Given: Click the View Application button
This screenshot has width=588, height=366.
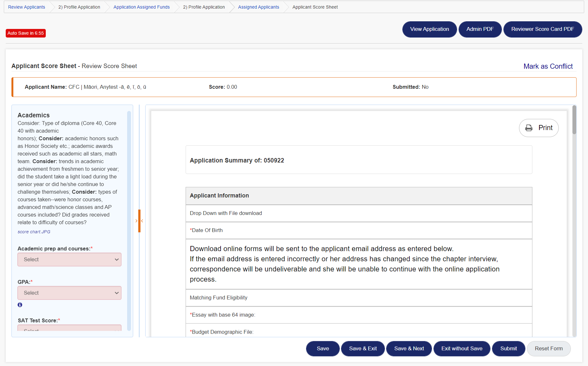Looking at the screenshot, I should [x=429, y=29].
